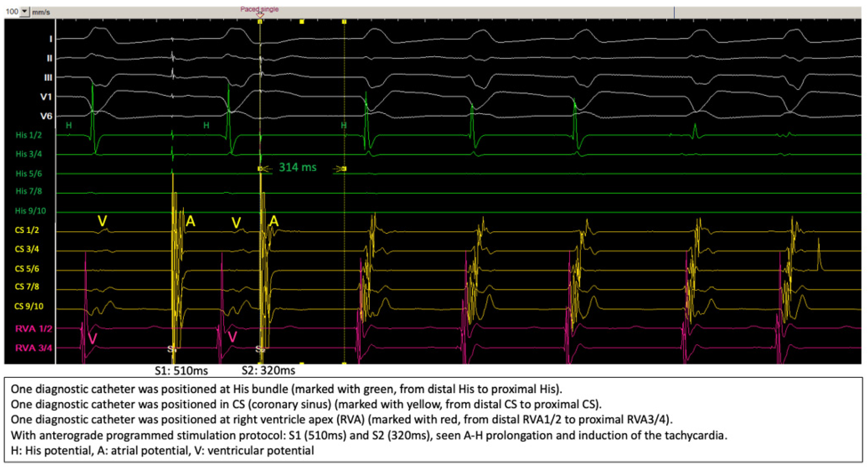
Task: Select the V6 surface lead label
Action: [46, 116]
